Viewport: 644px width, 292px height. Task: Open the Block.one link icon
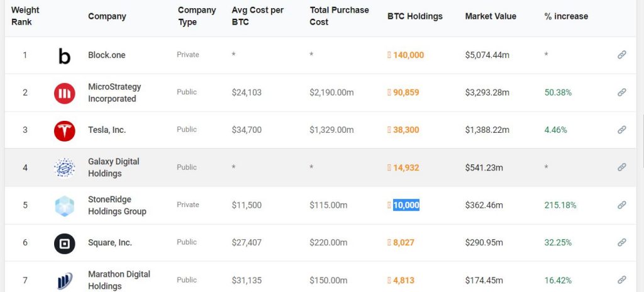(622, 55)
